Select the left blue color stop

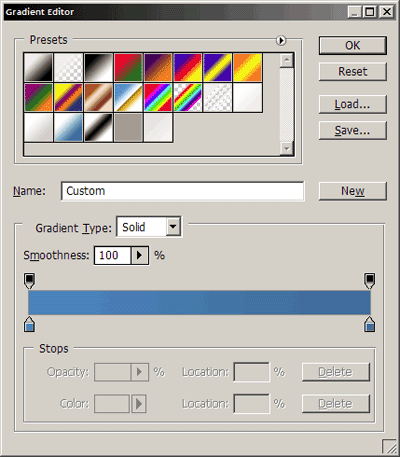point(29,324)
